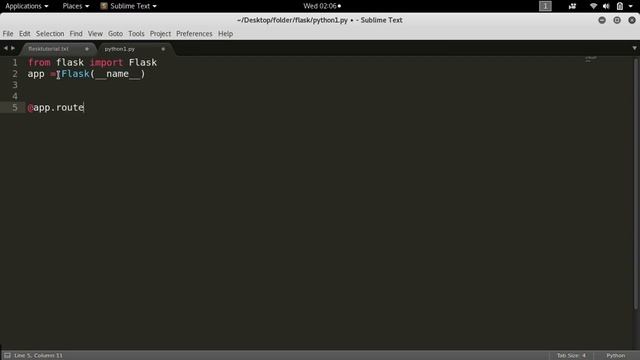Open the Find menu
640x360 pixels.
[x=76, y=34]
